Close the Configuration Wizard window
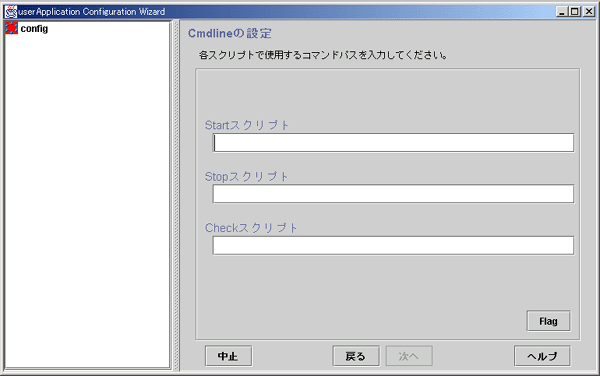600x376 pixels. point(589,11)
